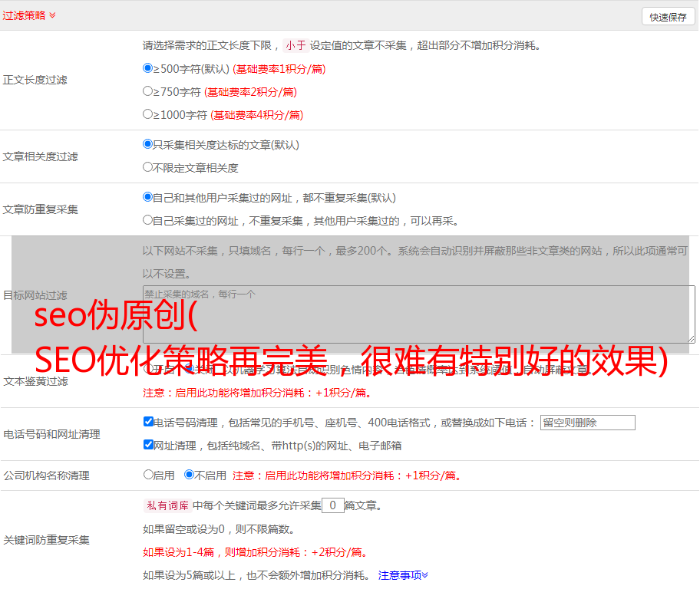Focus the 留空则删除 replacement phone field

pos(587,423)
